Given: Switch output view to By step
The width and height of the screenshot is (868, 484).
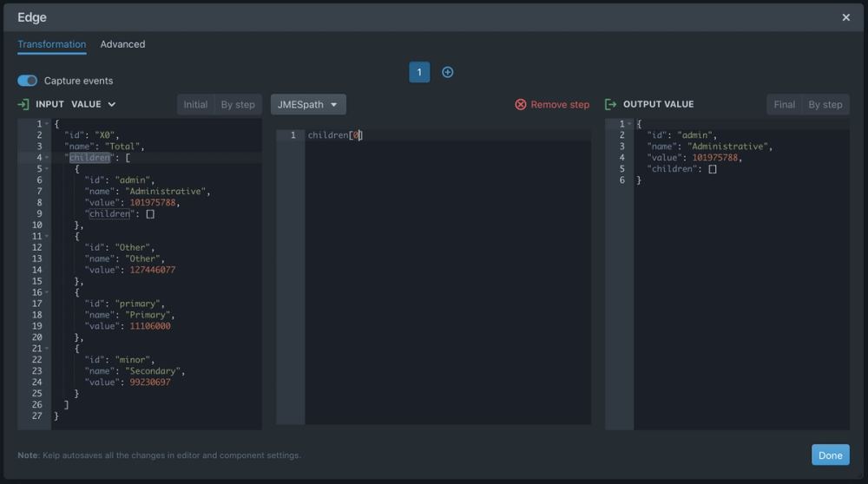Looking at the screenshot, I should (825, 104).
